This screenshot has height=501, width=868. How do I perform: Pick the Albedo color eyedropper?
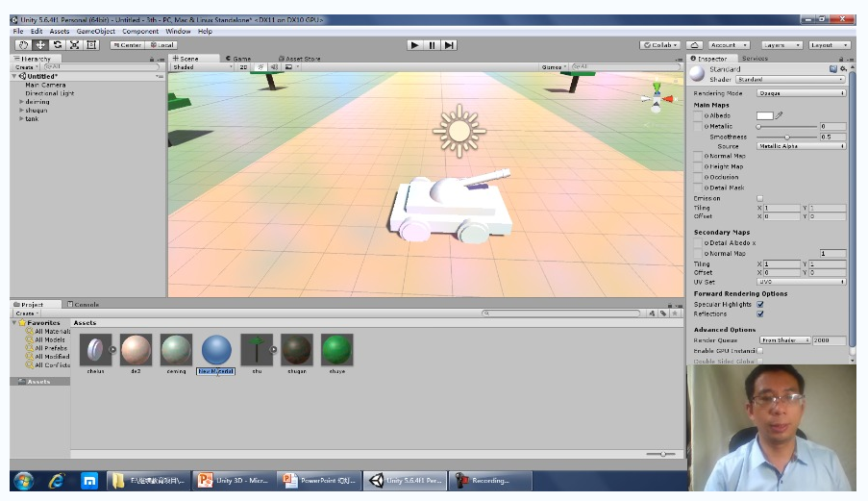781,115
